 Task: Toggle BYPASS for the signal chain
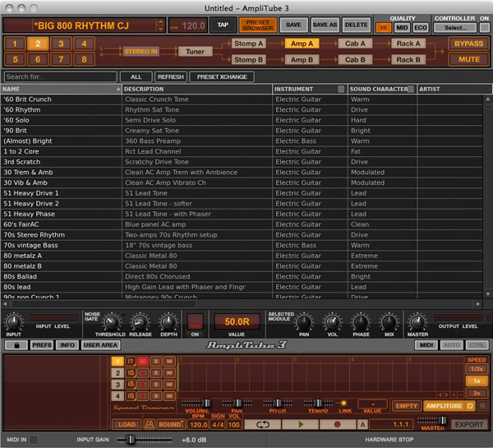[x=469, y=44]
